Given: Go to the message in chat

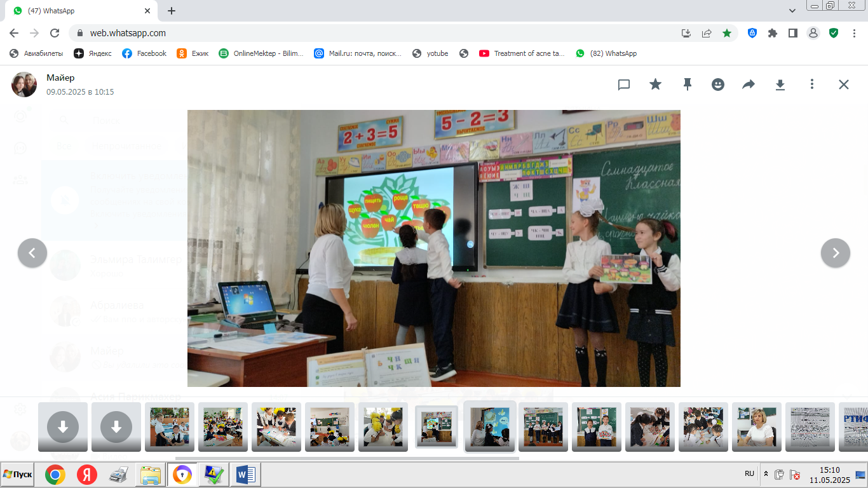Looking at the screenshot, I should tap(624, 85).
